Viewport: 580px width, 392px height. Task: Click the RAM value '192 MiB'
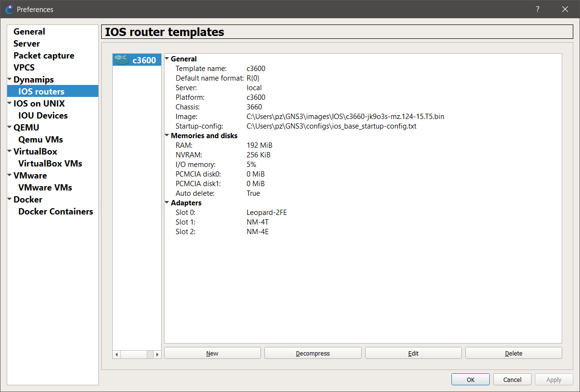tap(260, 145)
